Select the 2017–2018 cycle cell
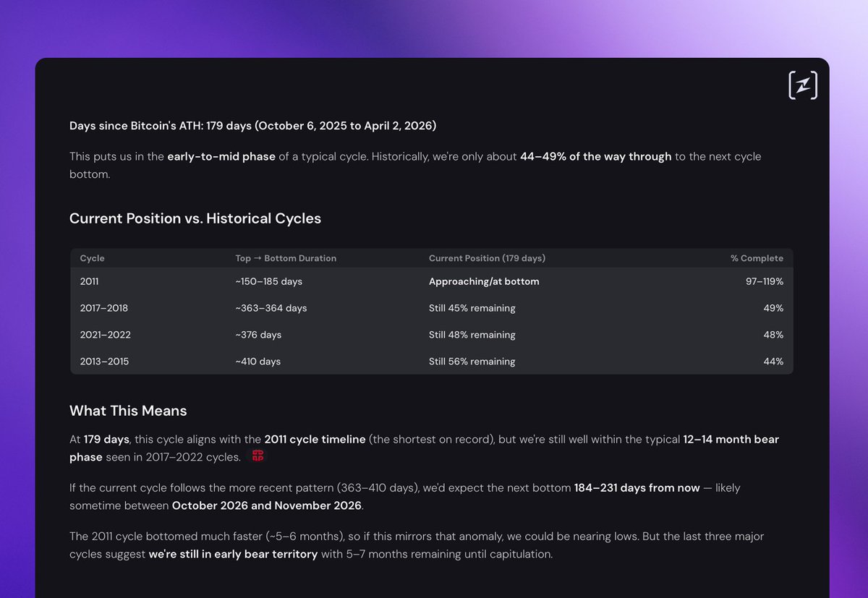Viewport: 868px width, 598px height. (x=104, y=308)
